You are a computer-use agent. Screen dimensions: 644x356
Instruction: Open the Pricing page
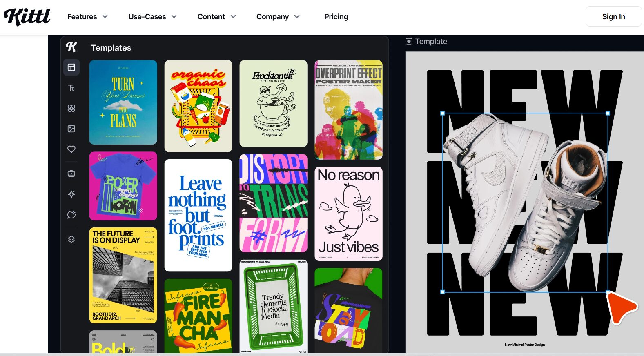pyautogui.click(x=336, y=17)
